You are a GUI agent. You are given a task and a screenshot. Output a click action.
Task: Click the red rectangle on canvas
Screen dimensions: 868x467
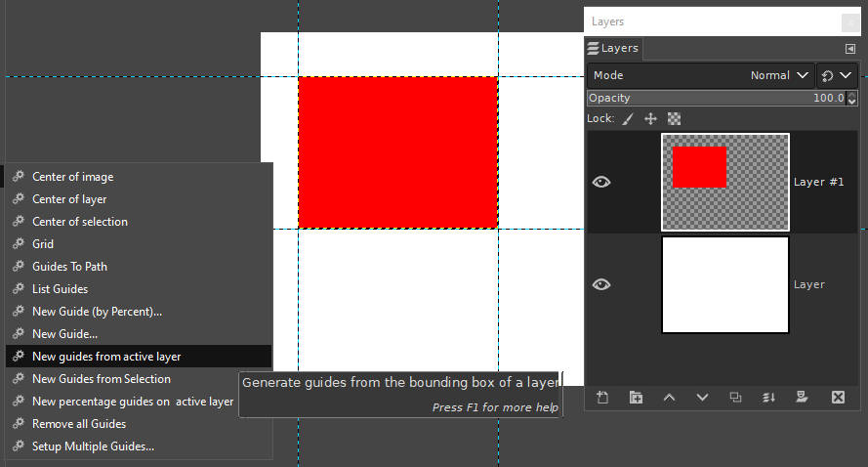pyautogui.click(x=398, y=152)
